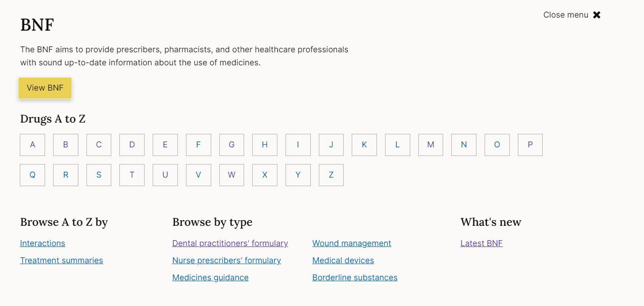Go to Treatment summaries
Viewport: 644px width, 306px height.
coord(62,260)
